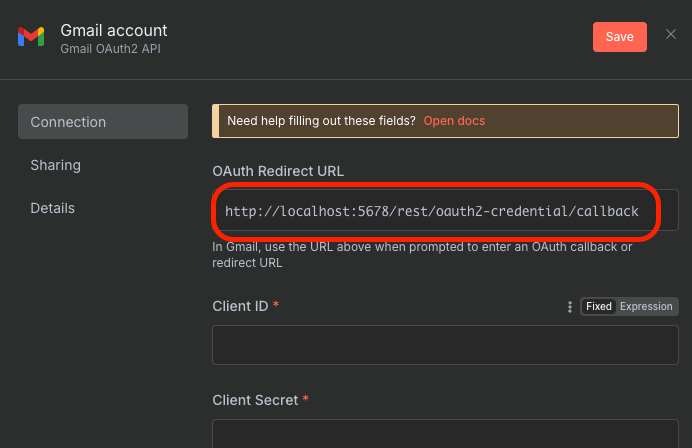Click the OAuth Redirect URL value to copy it
Viewport: 692px width, 448px height.
click(431, 211)
